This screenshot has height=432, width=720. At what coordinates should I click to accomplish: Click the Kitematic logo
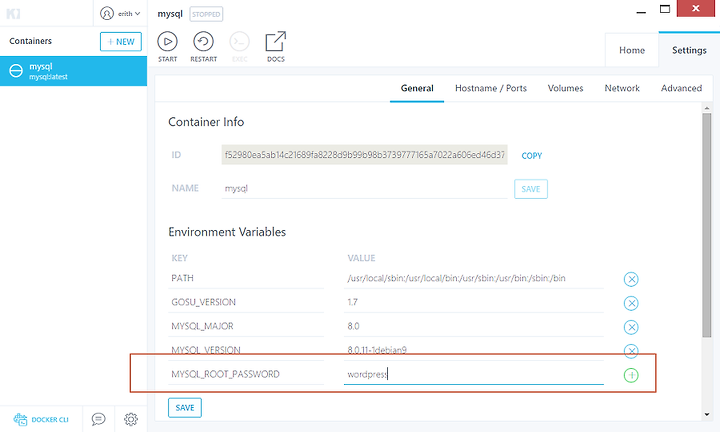(x=13, y=14)
